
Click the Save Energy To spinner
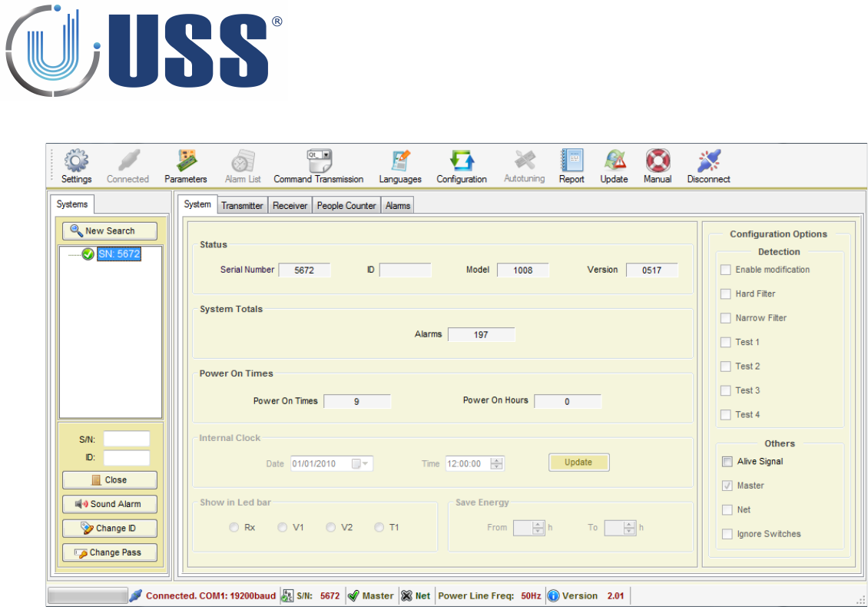[x=629, y=528]
